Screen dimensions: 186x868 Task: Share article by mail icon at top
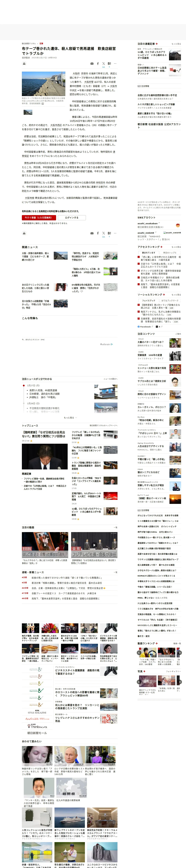click(x=92, y=63)
